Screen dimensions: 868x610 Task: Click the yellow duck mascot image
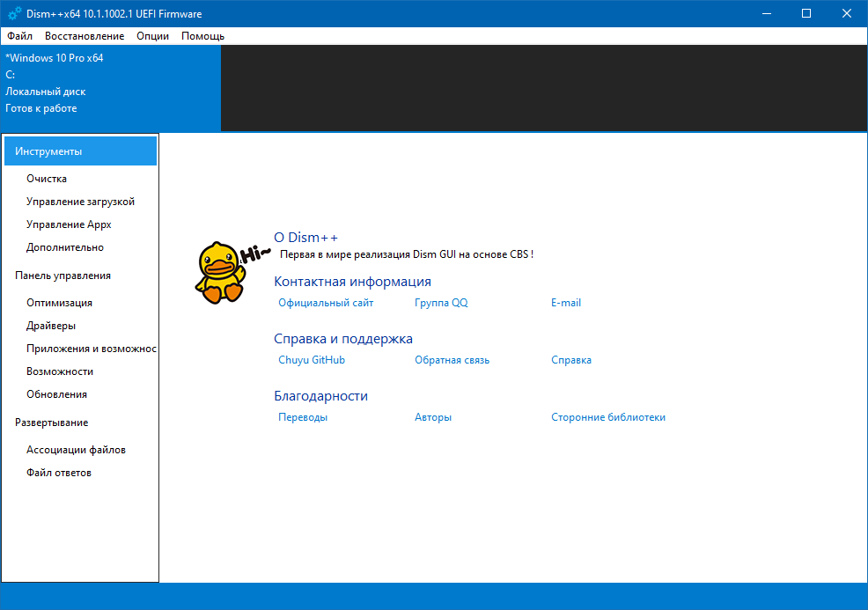pos(217,273)
